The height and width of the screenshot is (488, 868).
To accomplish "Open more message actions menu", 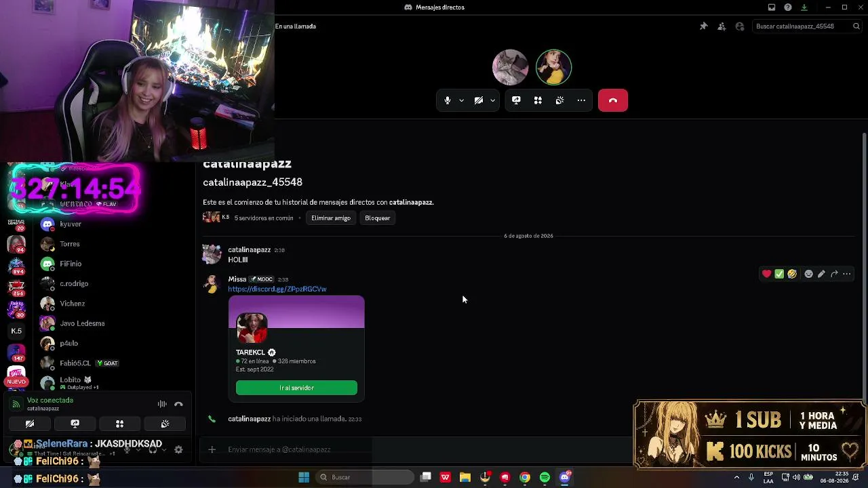I will click(847, 274).
